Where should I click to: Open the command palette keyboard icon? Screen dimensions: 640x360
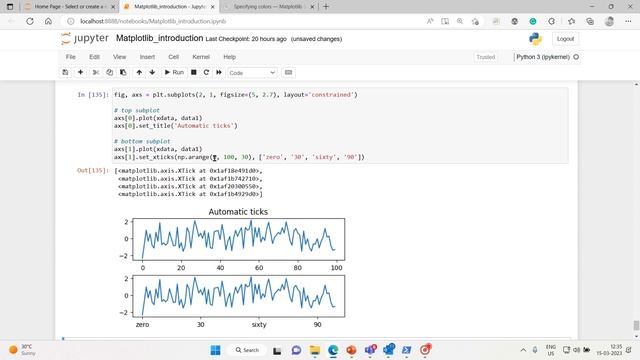[289, 72]
